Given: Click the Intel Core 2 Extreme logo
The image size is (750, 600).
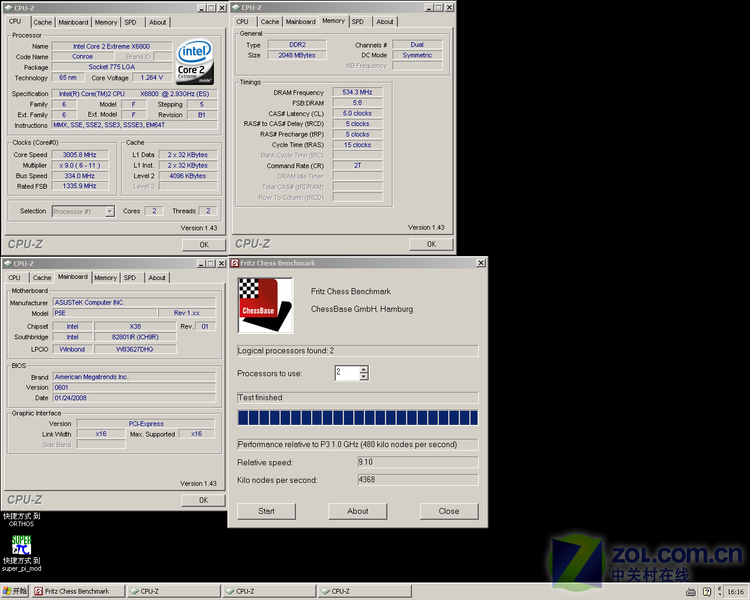Looking at the screenshot, I should click(195, 62).
